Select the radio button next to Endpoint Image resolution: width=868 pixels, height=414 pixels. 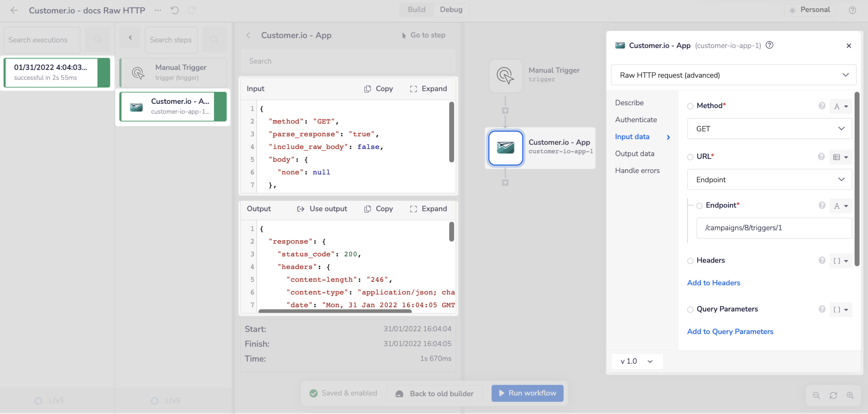click(x=700, y=205)
